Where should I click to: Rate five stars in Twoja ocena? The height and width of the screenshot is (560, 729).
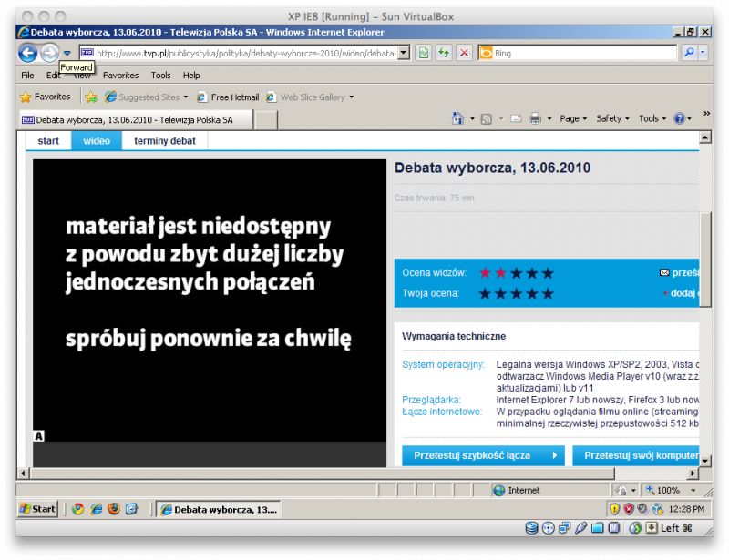click(548, 293)
